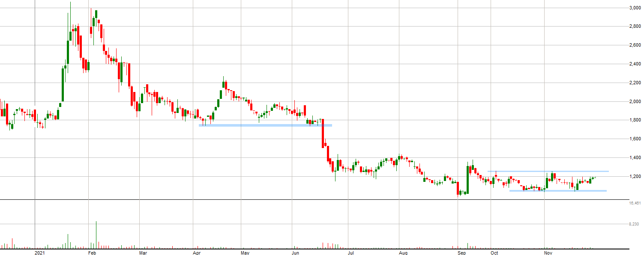Click the Feb date axis label
The width and height of the screenshot is (644, 255).
click(93, 253)
